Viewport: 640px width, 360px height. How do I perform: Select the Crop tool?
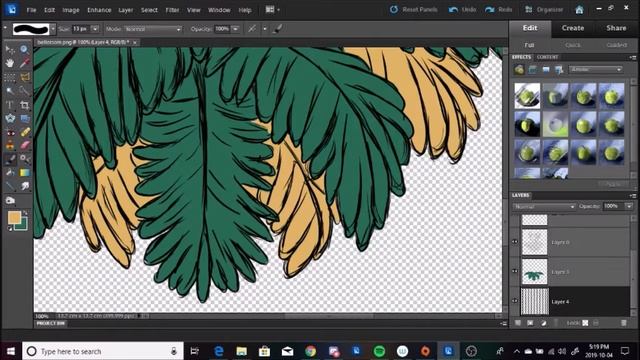point(24,105)
